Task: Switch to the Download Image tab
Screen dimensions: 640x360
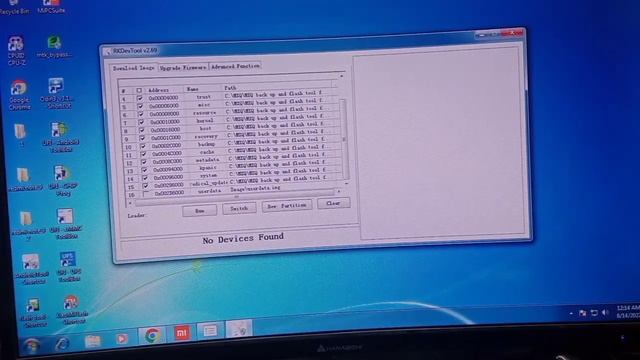Action: (x=133, y=68)
